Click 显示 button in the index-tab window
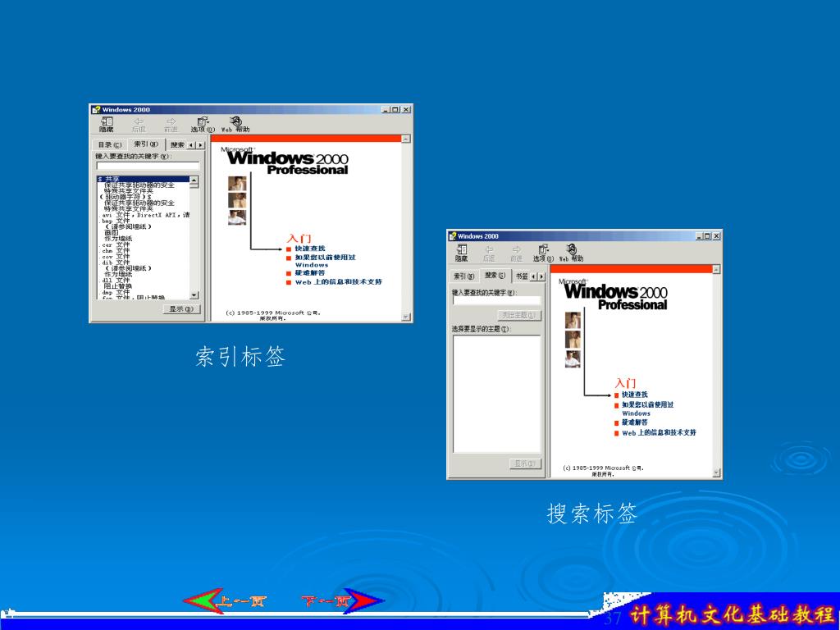Screen dimensions: 840x630 [x=182, y=309]
